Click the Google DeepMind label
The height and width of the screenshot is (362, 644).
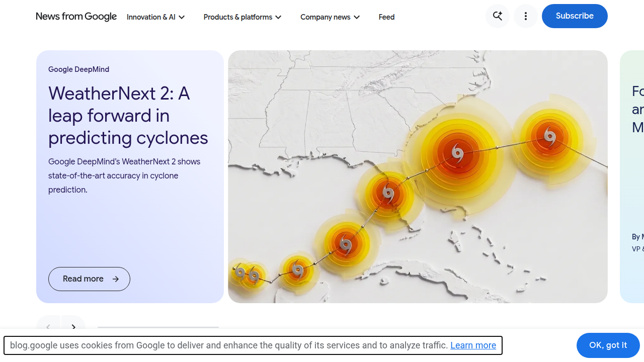tap(78, 69)
